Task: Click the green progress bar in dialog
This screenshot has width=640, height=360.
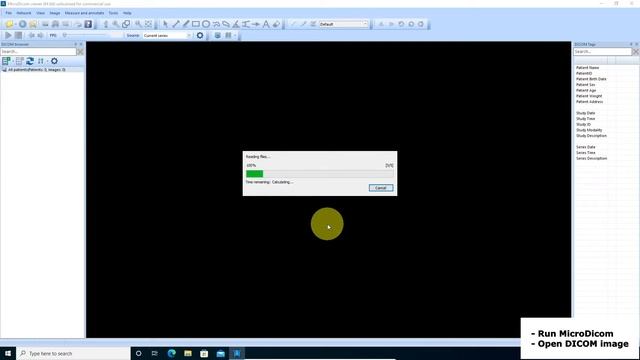Action: [x=255, y=174]
